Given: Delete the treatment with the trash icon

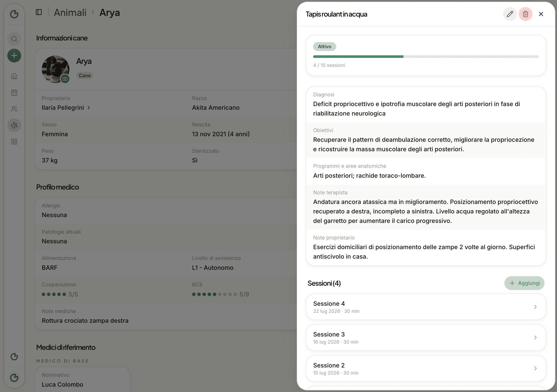Looking at the screenshot, I should pyautogui.click(x=526, y=14).
